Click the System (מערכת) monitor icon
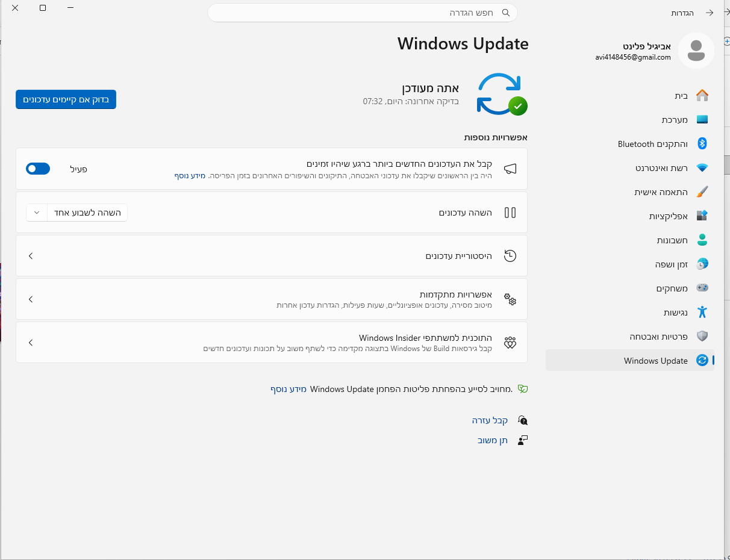The image size is (730, 560). click(x=702, y=120)
